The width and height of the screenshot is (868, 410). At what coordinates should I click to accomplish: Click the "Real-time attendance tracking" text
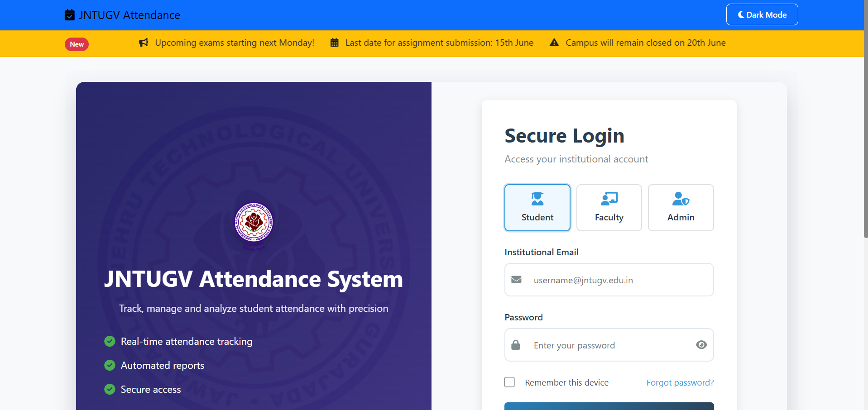click(187, 341)
